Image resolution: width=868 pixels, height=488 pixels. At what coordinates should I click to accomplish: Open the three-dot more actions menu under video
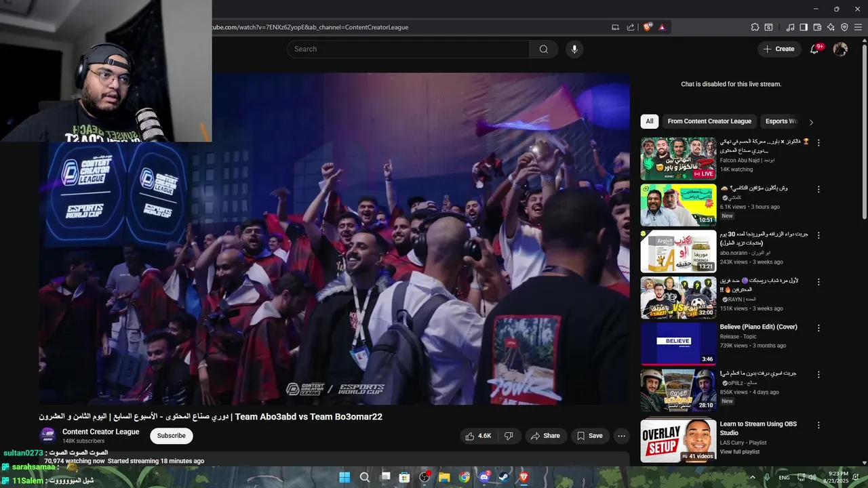(x=620, y=436)
